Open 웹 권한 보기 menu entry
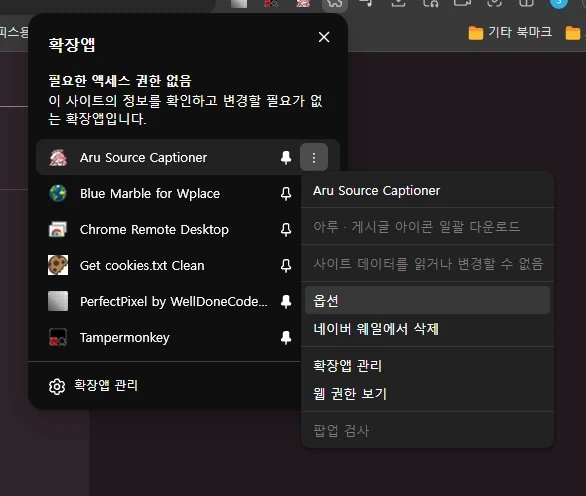Screen dimensions: 586x496 (x=427, y=394)
